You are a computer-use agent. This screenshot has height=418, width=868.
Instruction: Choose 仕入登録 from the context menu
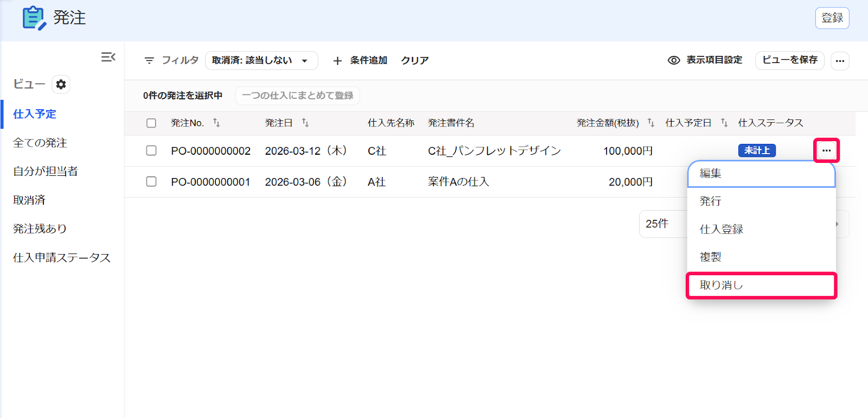click(x=761, y=229)
